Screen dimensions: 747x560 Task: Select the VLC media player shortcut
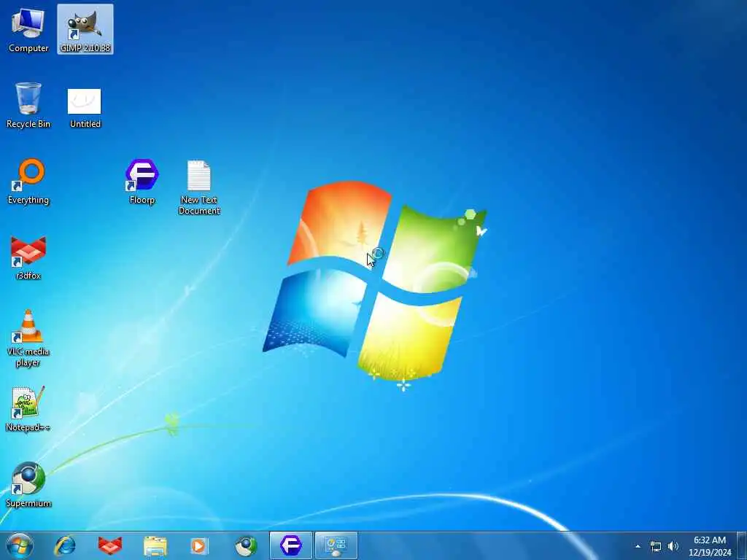click(x=28, y=338)
